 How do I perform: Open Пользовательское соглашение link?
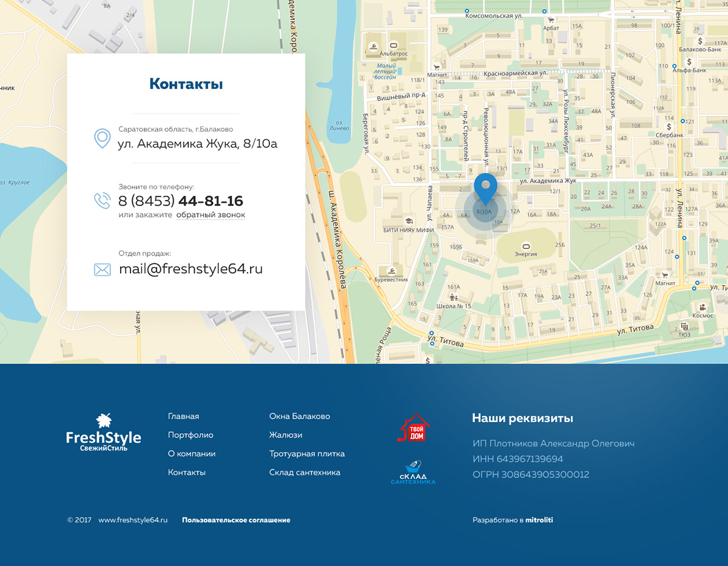[236, 520]
